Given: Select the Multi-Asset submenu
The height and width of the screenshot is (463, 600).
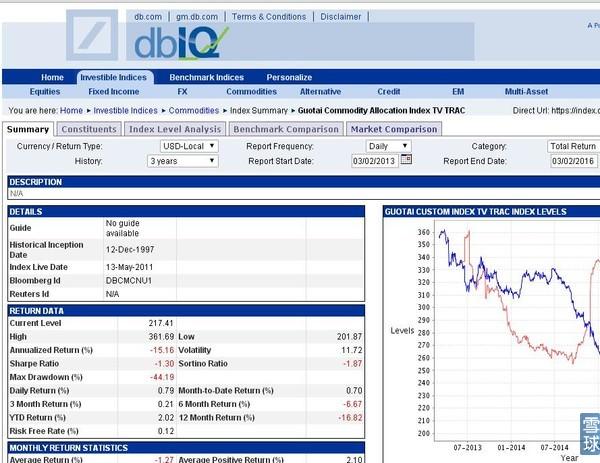Looking at the screenshot, I should 527,92.
